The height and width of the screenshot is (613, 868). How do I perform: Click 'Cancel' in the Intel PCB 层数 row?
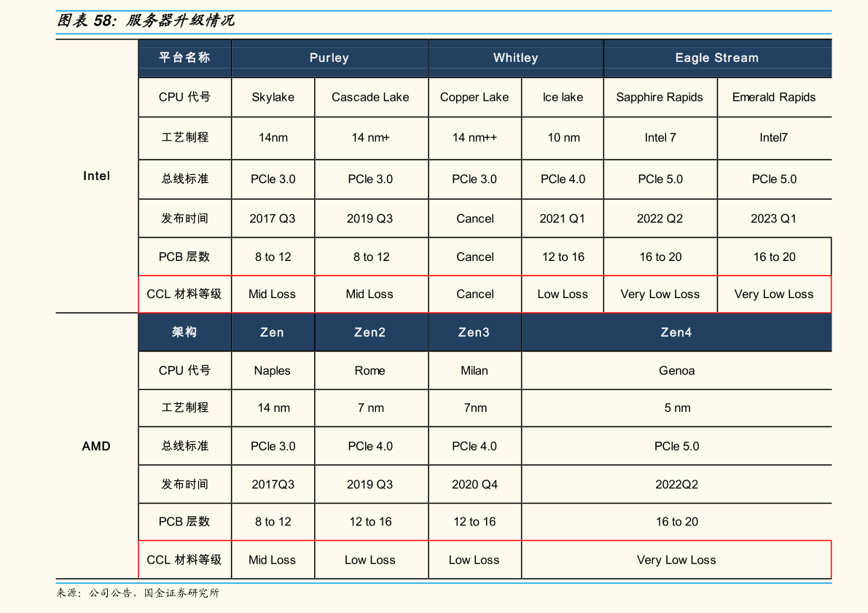(475, 257)
